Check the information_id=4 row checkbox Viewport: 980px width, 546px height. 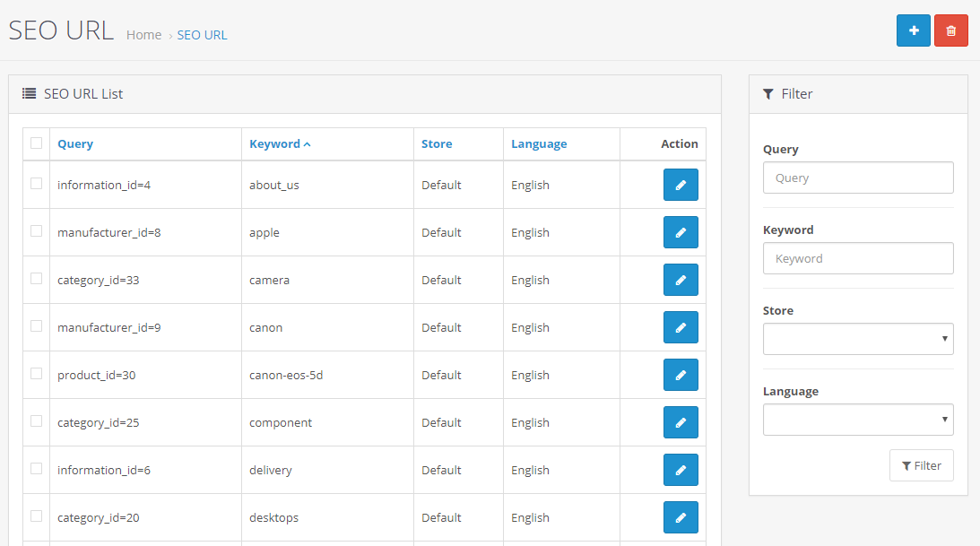(36, 184)
